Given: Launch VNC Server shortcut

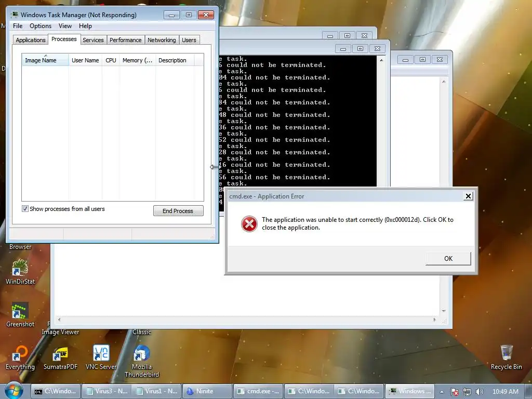Looking at the screenshot, I should [101, 357].
